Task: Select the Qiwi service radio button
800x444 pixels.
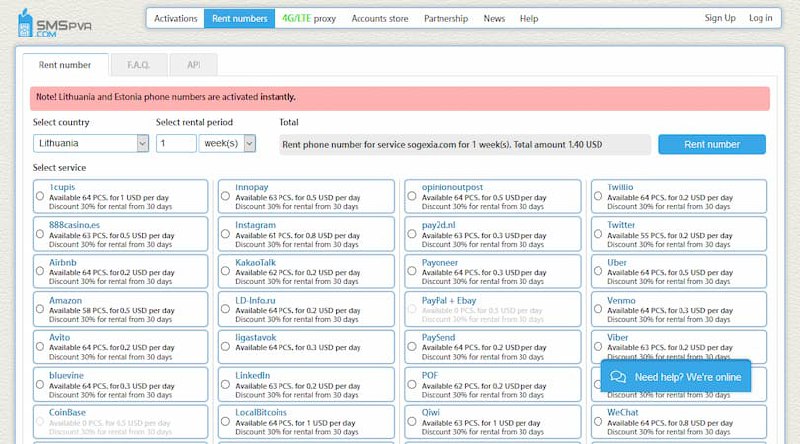Action: coord(412,422)
